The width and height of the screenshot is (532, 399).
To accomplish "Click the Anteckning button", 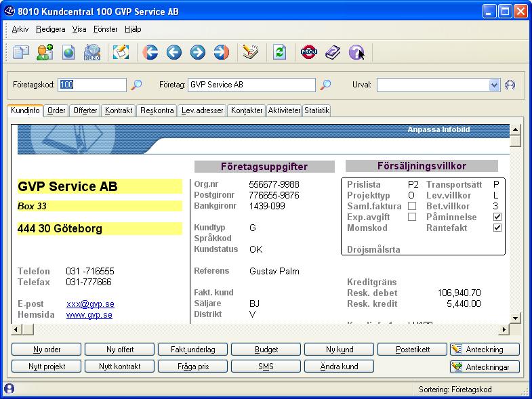I will 485,349.
